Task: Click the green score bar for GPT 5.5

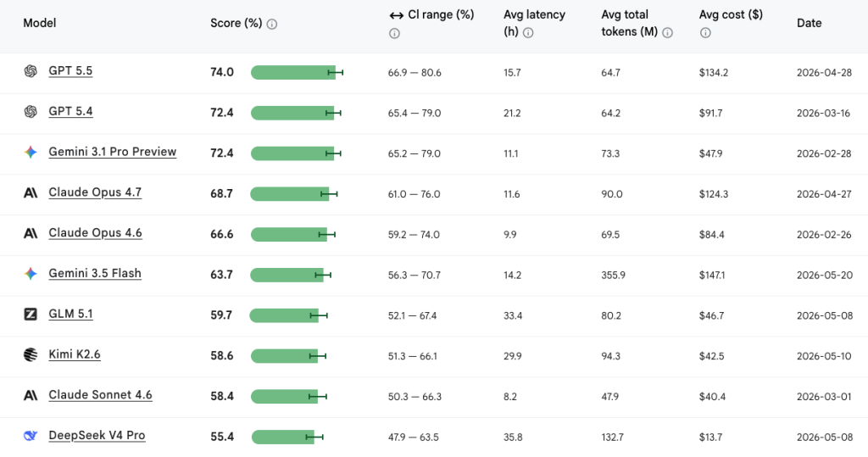Action: (292, 73)
